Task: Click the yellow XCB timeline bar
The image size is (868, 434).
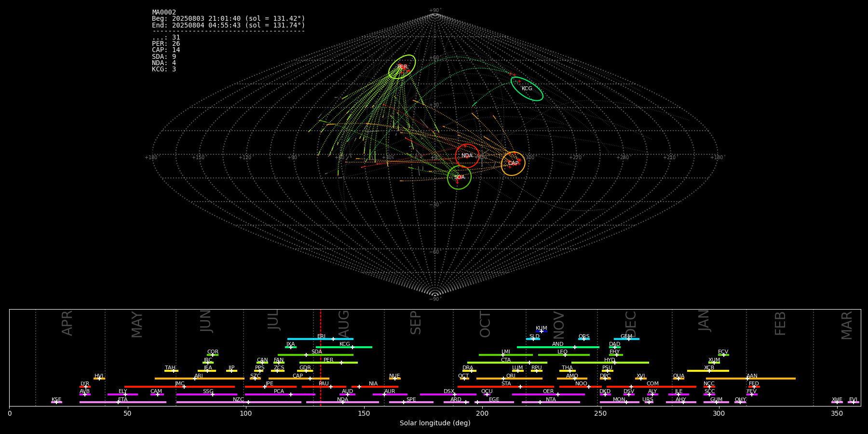Action: tap(708, 371)
